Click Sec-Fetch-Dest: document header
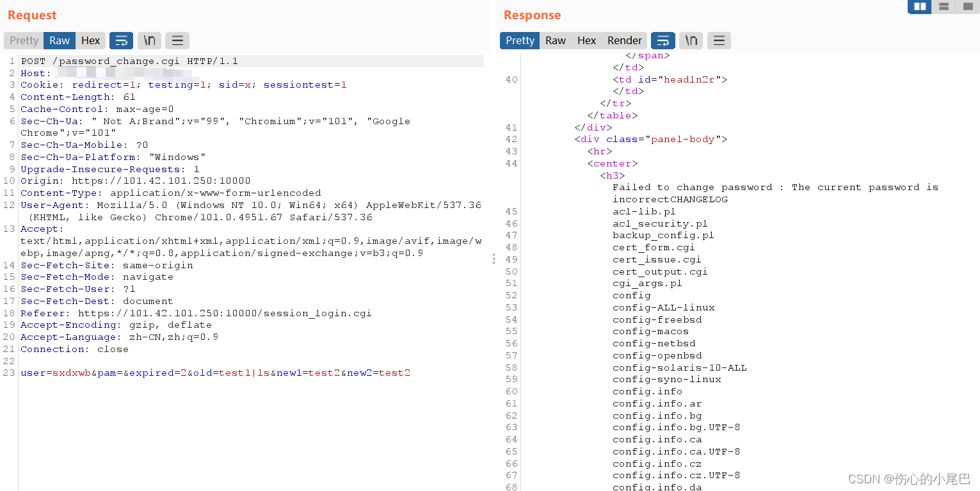Image resolution: width=980 pixels, height=491 pixels. point(97,302)
